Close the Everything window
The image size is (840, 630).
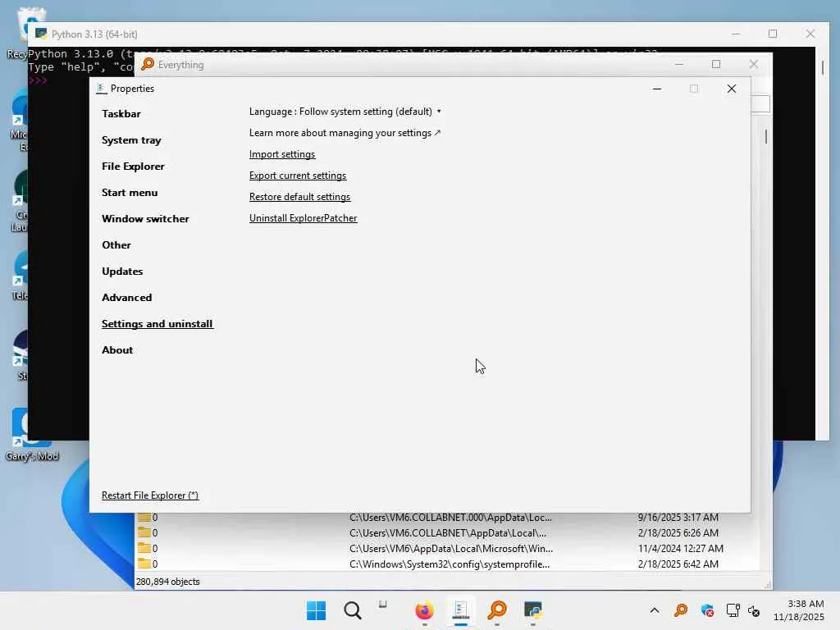[753, 64]
